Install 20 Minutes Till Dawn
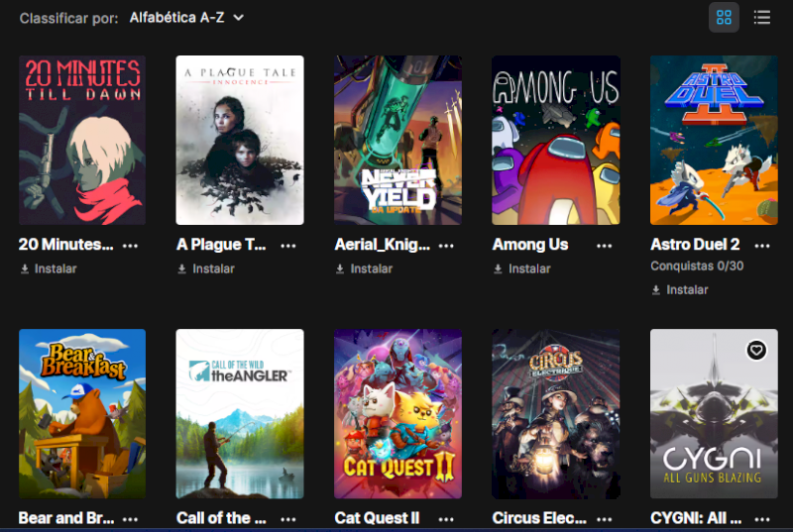The image size is (793, 532). point(49,268)
